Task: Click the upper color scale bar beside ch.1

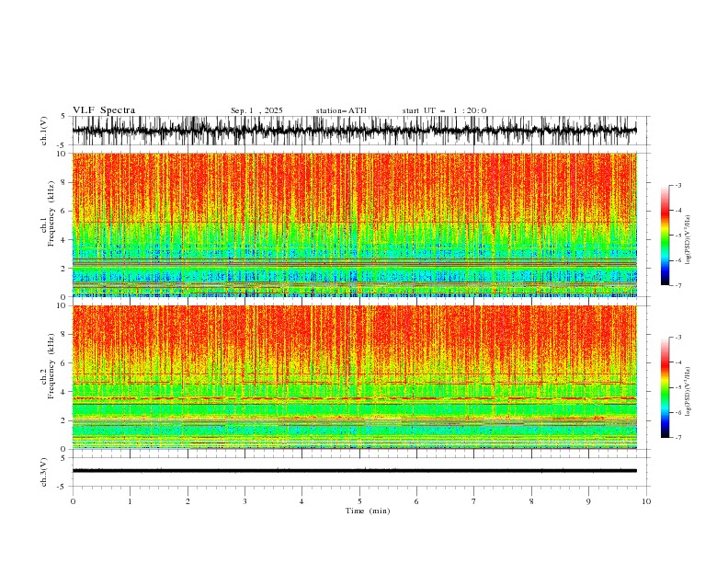Action: [x=665, y=236]
